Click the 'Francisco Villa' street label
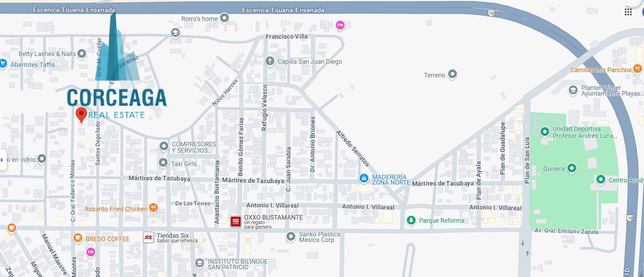The image size is (644, 277). pos(286,36)
